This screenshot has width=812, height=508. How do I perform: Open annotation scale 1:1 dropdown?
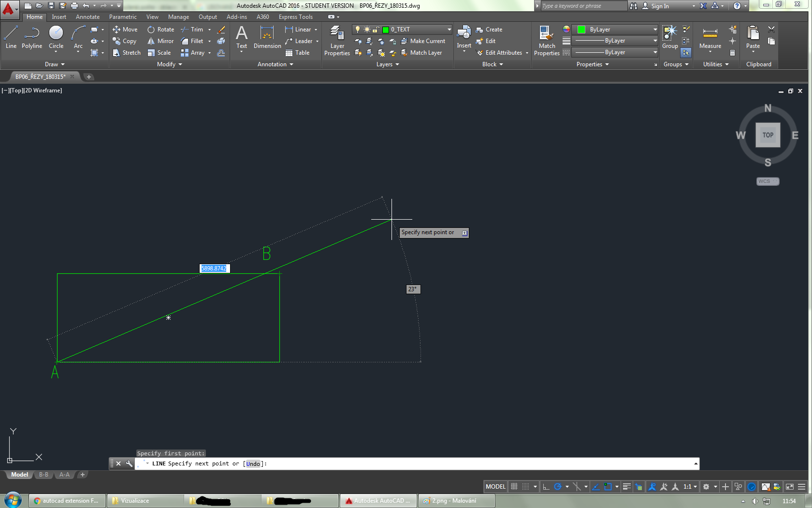[x=690, y=487]
